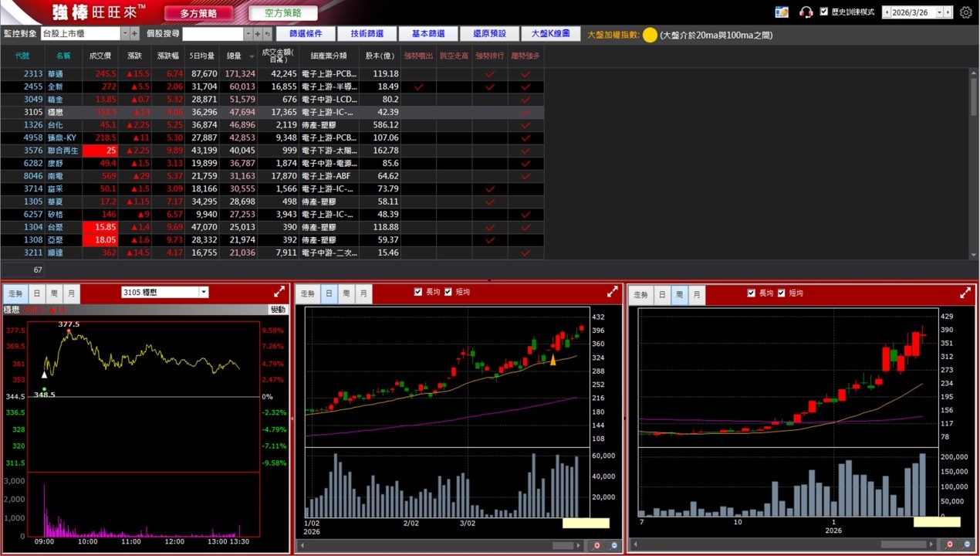This screenshot has width=980, height=556.
Task: Zoom out on the daily chart
Action: (x=613, y=546)
